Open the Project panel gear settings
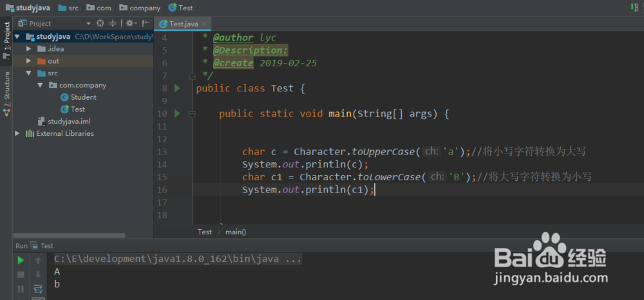 click(x=131, y=23)
